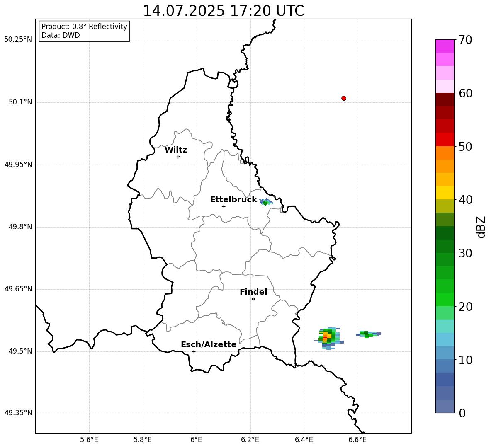This screenshot has height=448, width=491.
Task: Click the Ettelbruck station cross marker
Action: [x=224, y=206]
